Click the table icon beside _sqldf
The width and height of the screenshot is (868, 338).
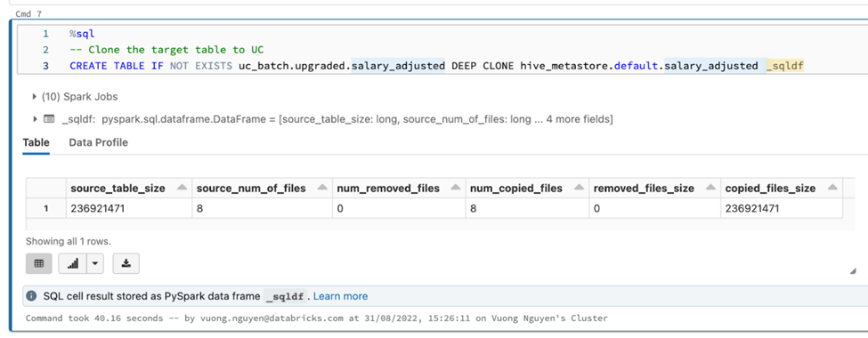[49, 119]
